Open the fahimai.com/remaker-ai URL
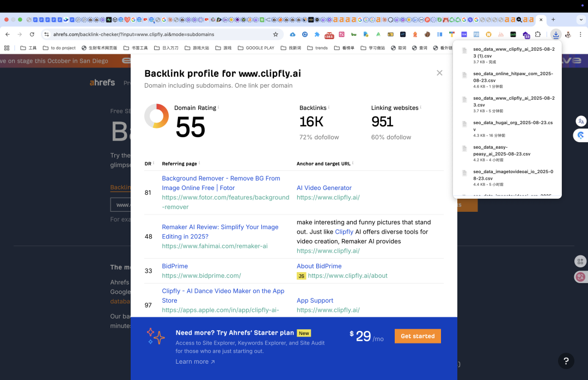Screen dimensions: 588x380 215,246
